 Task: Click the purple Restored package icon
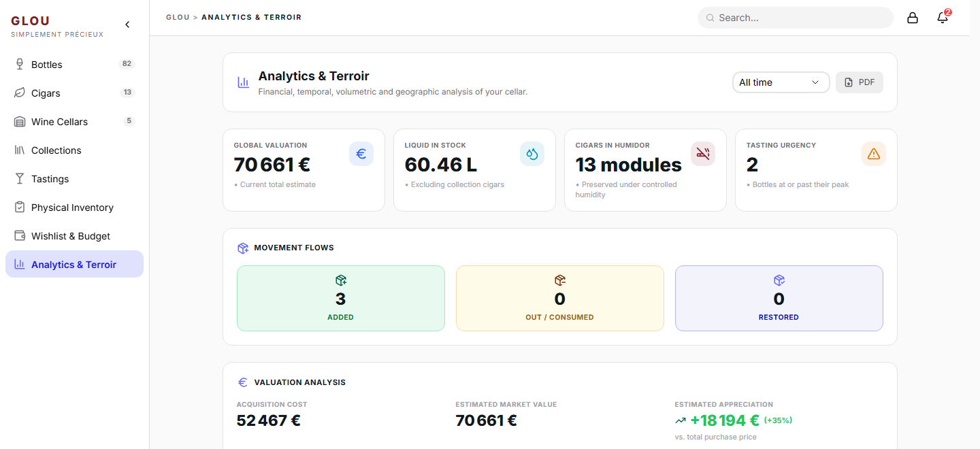tap(779, 280)
